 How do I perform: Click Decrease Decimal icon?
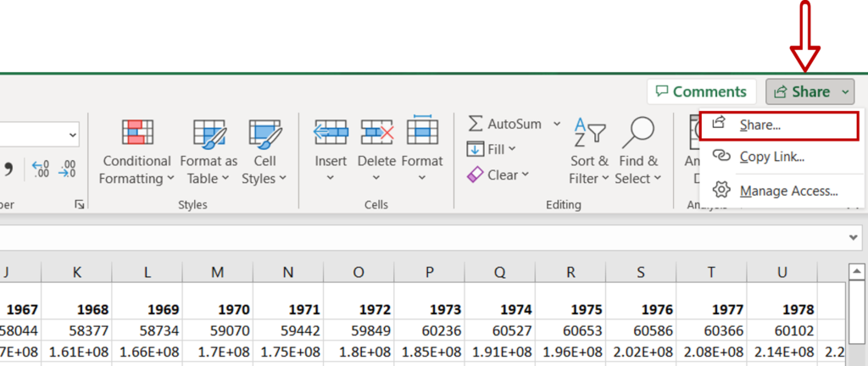(x=68, y=169)
